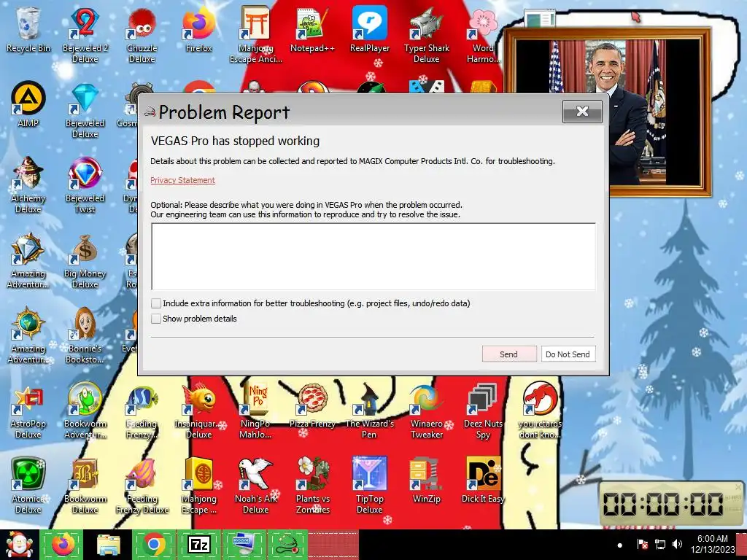Viewport: 747px width, 560px height.
Task: Click the Obama framed picture gadget
Action: [608, 113]
